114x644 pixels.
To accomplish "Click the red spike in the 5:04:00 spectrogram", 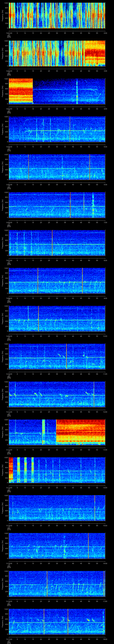I will [x=70, y=129].
